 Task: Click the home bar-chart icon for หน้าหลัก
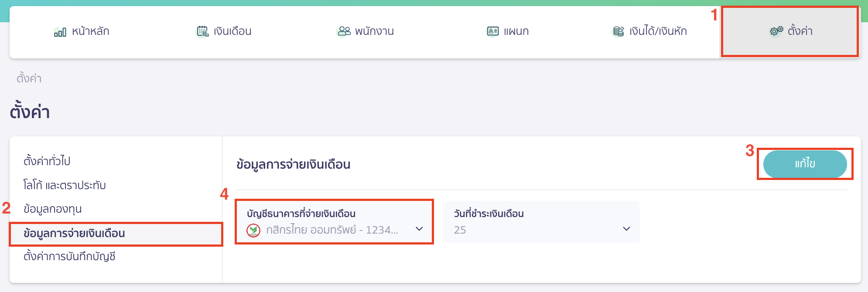pos(59,31)
